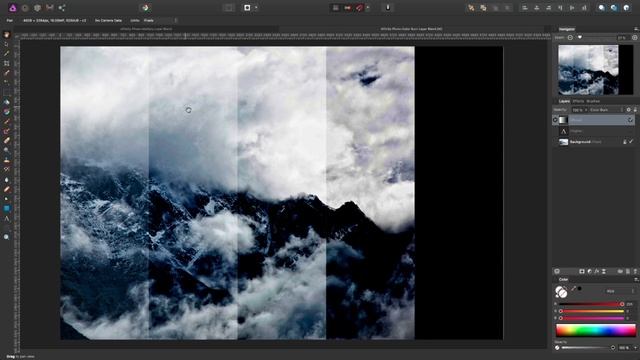
Task: Open the Color panel options menu
Action: 636,280
